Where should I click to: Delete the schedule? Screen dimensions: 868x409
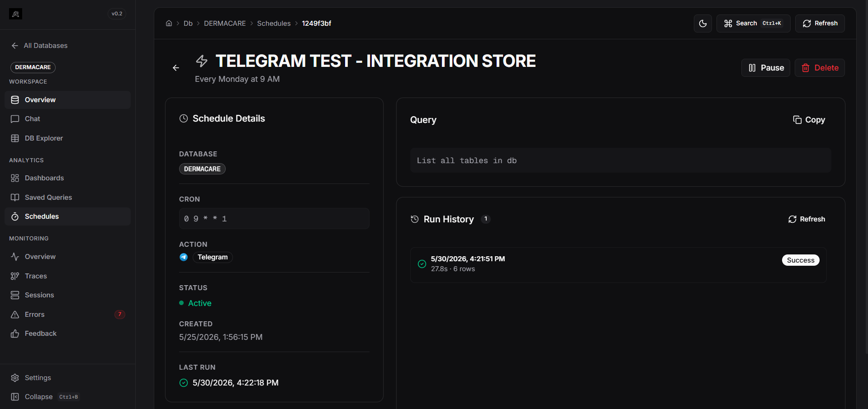tap(820, 68)
